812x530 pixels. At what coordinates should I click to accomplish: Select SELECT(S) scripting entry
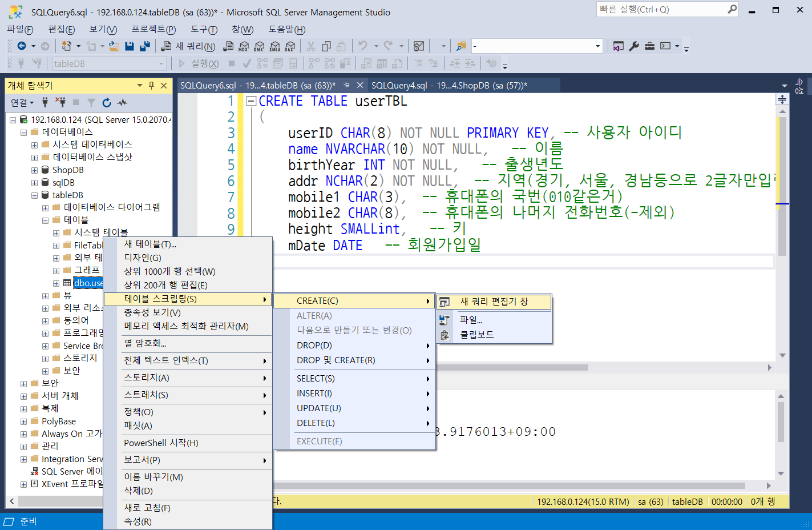click(354, 379)
